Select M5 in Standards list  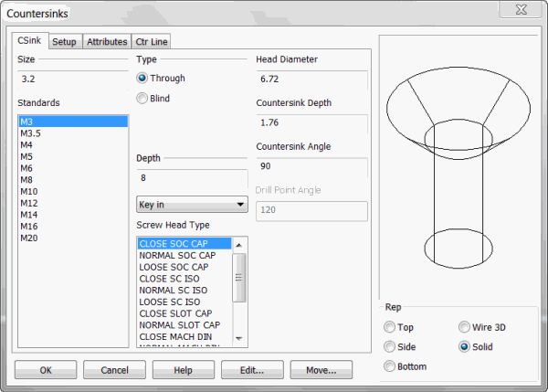coord(73,156)
